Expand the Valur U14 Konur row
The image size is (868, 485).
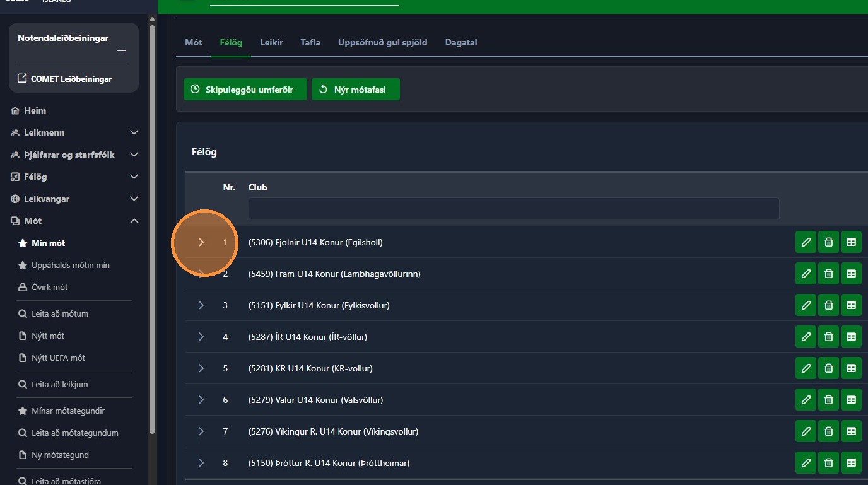point(201,400)
